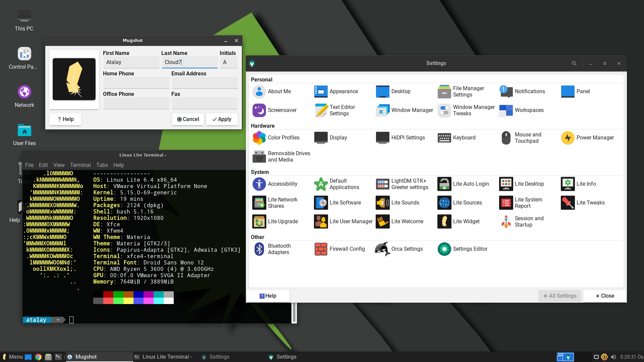Click the terminal's vertical scrollbar

click(x=294, y=312)
